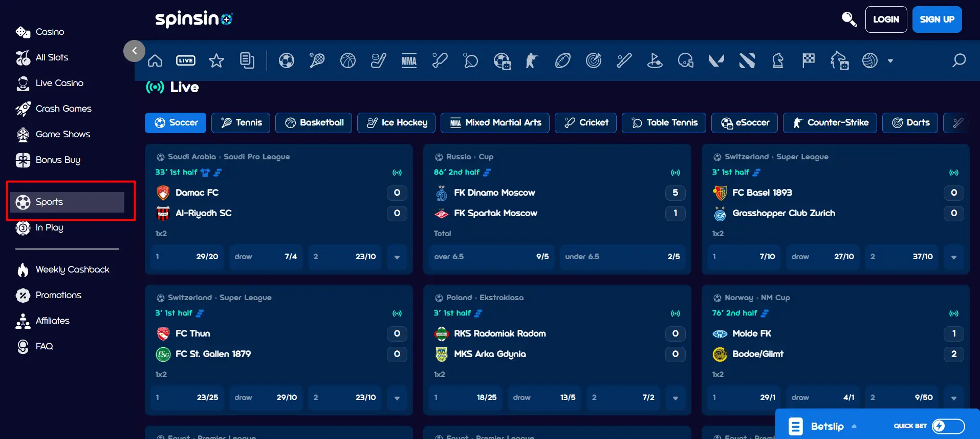Viewport: 980px width, 439px height.
Task: Select the baseball bat icon in toolbar
Action: click(x=624, y=61)
